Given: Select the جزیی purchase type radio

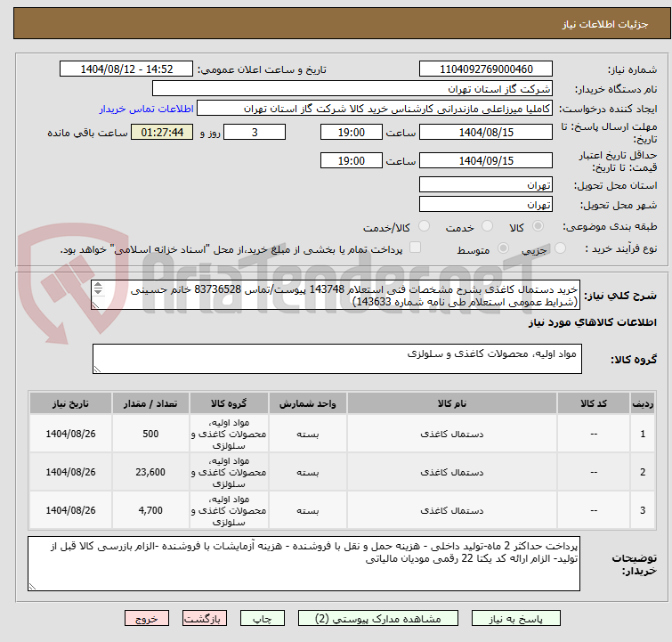Looking at the screenshot, I should (x=560, y=248).
